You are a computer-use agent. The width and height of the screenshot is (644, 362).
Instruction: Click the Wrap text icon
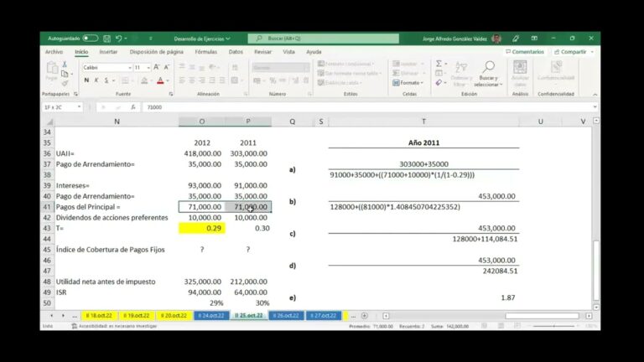(x=235, y=67)
